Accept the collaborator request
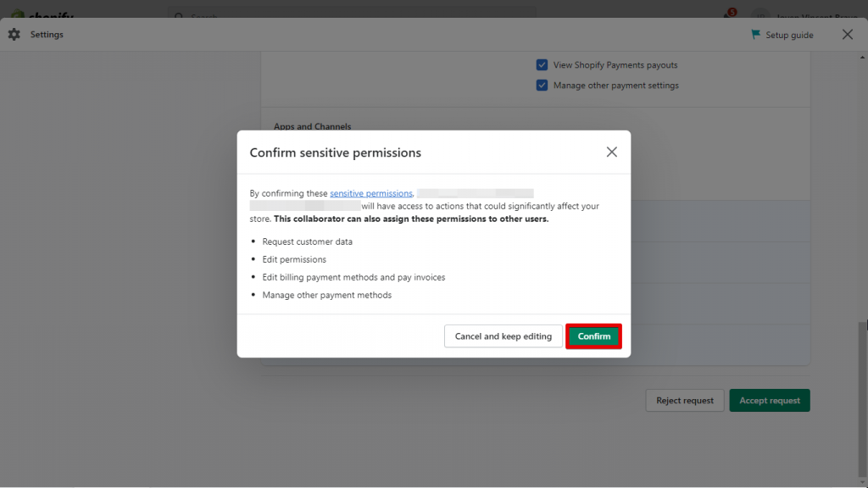This screenshot has width=868, height=488. [x=769, y=400]
